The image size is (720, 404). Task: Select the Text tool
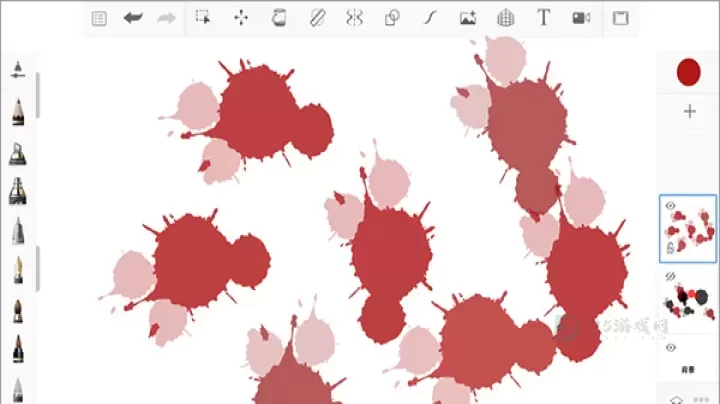tap(544, 18)
